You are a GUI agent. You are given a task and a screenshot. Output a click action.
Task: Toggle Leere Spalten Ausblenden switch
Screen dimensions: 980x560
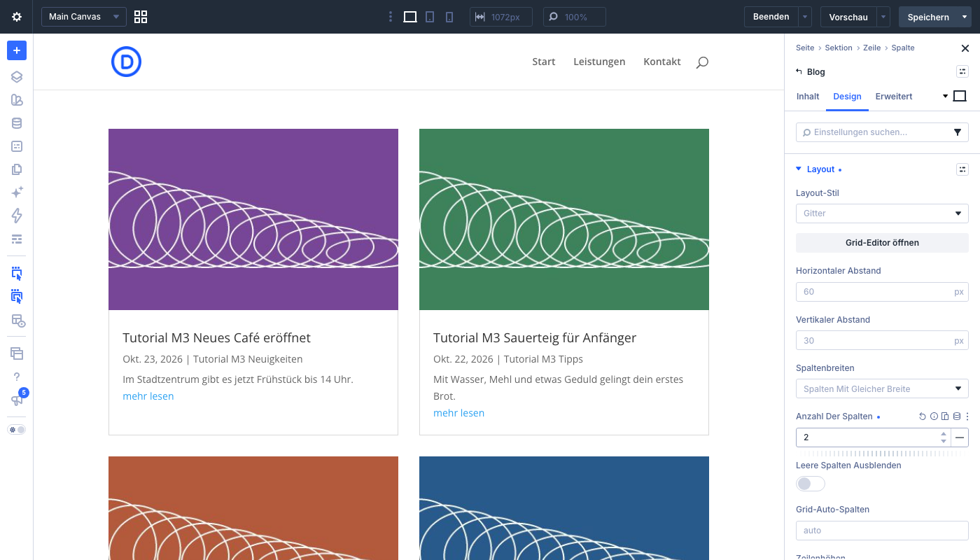(811, 484)
